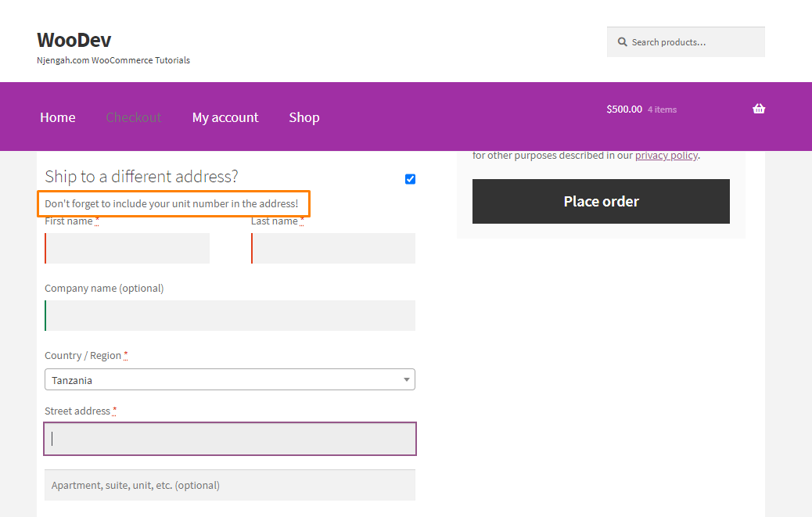The image size is (812, 517).
Task: Click the Ship to a different address heading
Action: [142, 177]
